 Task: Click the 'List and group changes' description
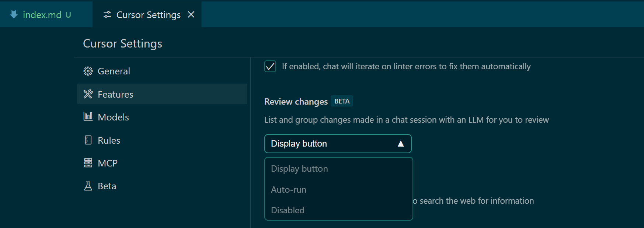pos(407,120)
